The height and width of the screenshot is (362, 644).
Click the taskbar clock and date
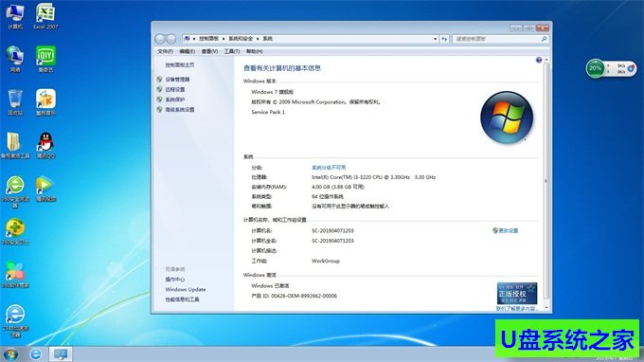click(615, 359)
